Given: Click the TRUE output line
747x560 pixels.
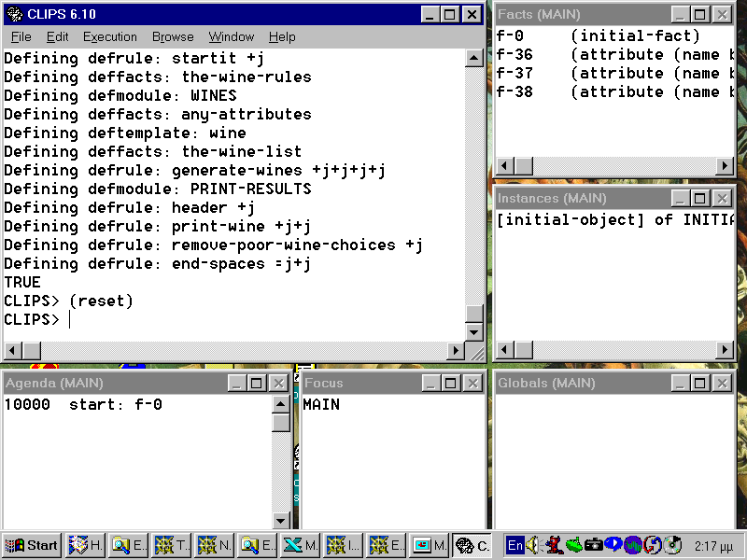Looking at the screenshot, I should point(22,282).
